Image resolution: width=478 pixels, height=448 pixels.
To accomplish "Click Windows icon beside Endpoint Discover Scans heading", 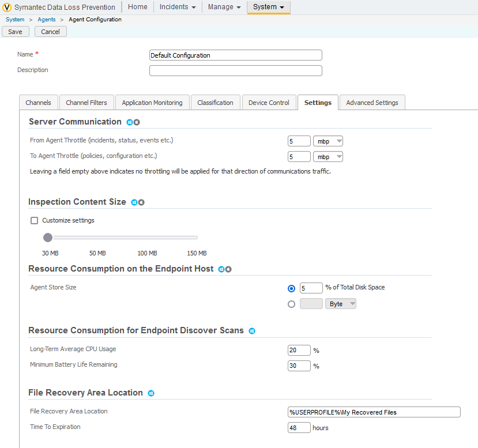I will 251,331.
